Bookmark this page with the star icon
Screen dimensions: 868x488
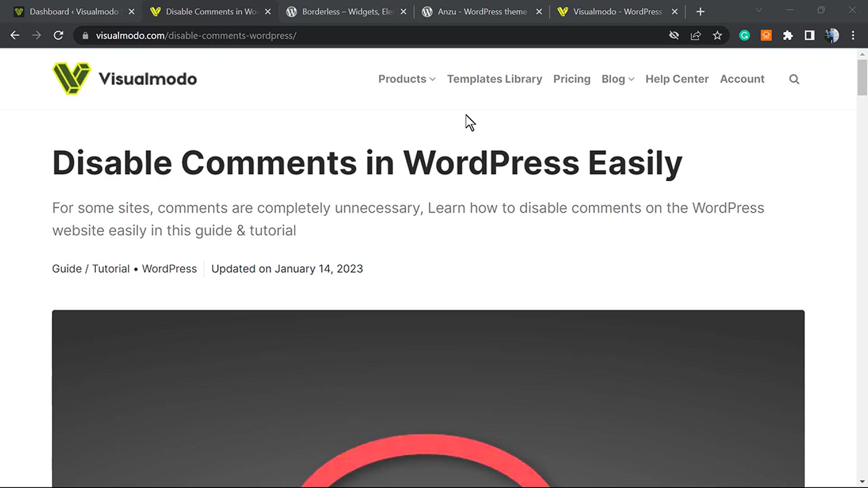coord(717,35)
